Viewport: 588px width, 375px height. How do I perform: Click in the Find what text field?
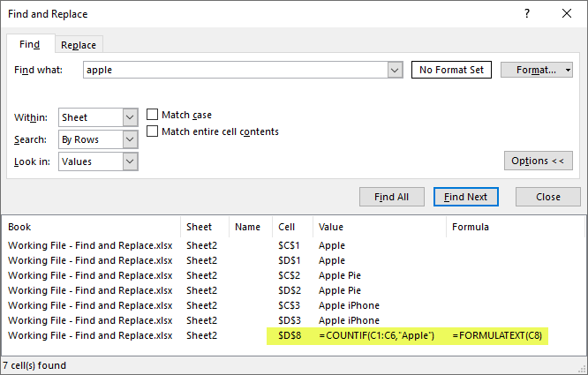click(x=234, y=70)
